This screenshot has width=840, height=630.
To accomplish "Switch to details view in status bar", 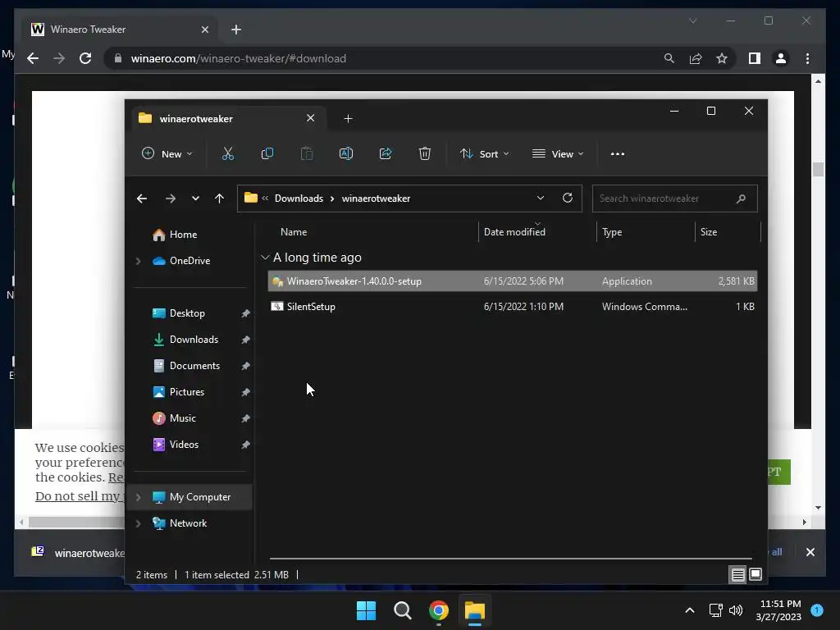I will 737,575.
